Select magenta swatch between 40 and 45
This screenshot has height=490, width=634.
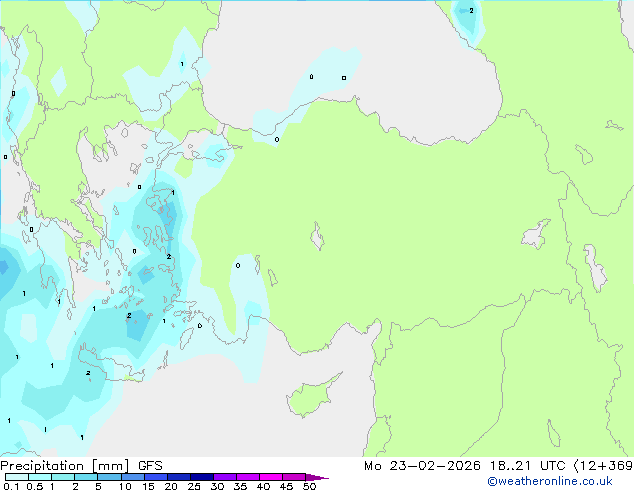click(271, 477)
